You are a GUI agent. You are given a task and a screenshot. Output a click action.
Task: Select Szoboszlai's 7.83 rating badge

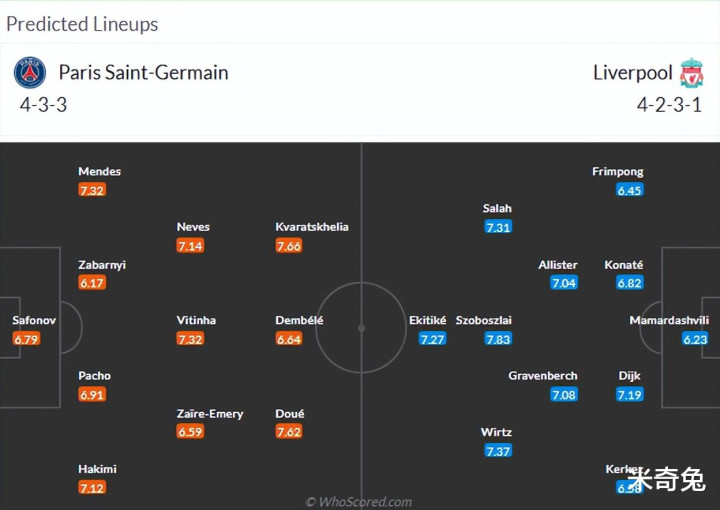(498, 339)
